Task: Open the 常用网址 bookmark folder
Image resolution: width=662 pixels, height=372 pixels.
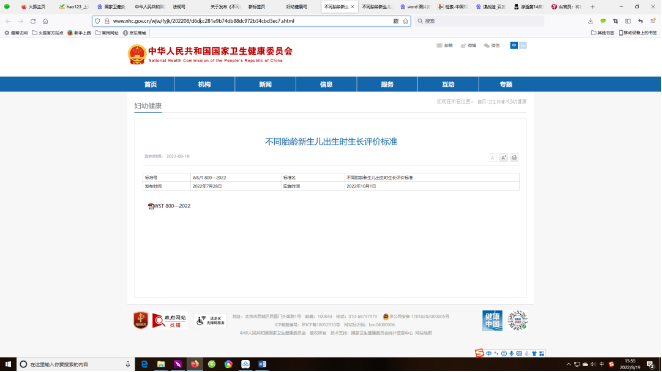Action: click(x=107, y=33)
